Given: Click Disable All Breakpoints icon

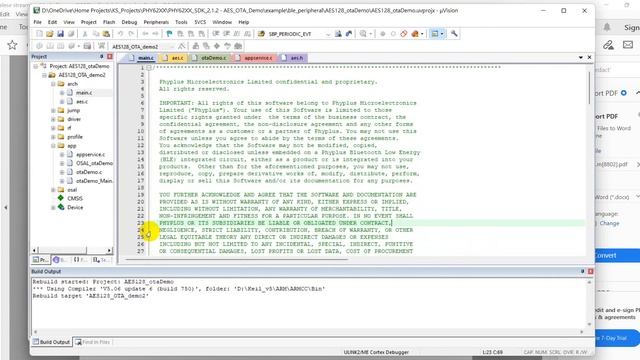Looking at the screenshot, I should pos(404,34).
